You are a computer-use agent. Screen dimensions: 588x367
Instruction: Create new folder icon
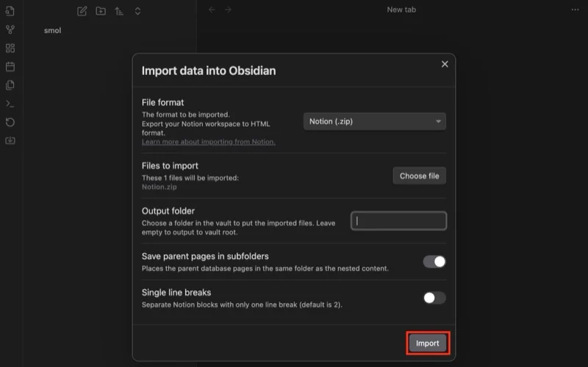coord(101,11)
